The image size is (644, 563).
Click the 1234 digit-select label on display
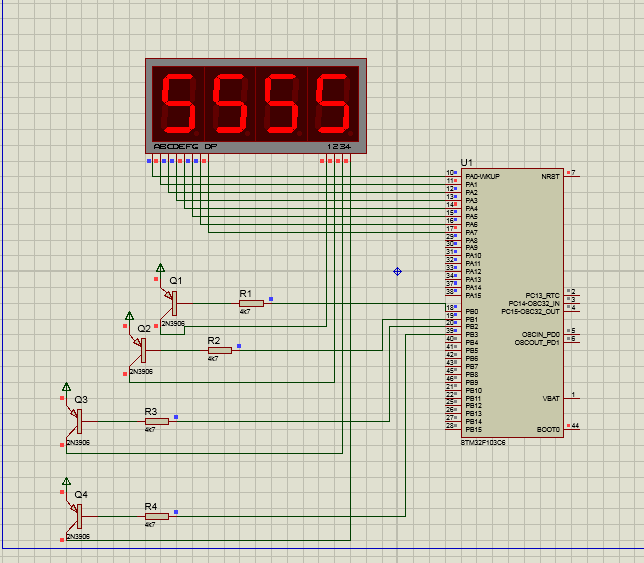pyautogui.click(x=339, y=147)
